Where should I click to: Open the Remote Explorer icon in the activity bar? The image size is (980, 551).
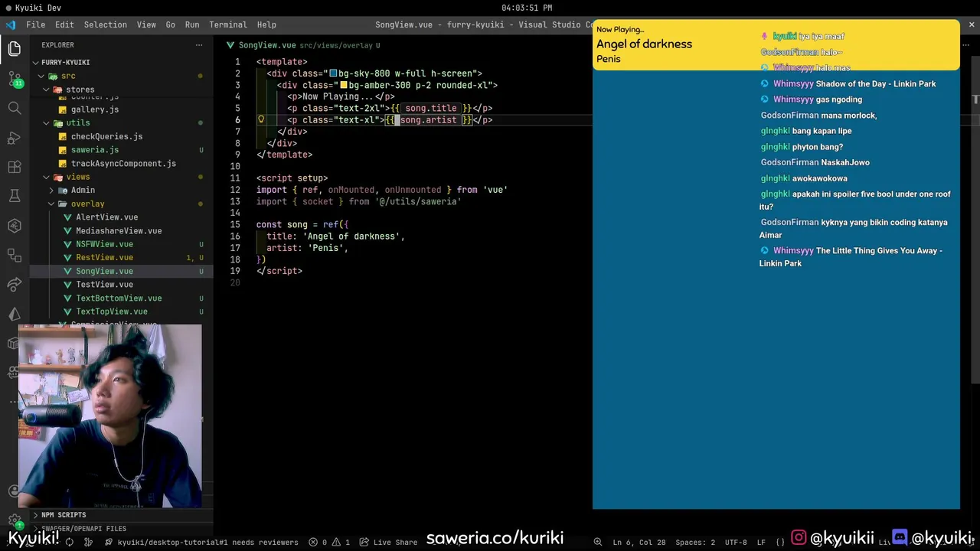click(x=15, y=255)
